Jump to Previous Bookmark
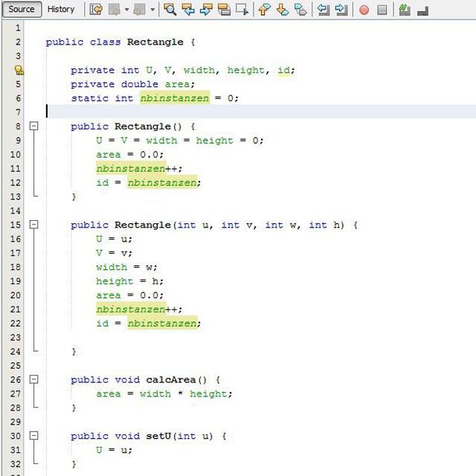The height and width of the screenshot is (476, 476). (264, 10)
